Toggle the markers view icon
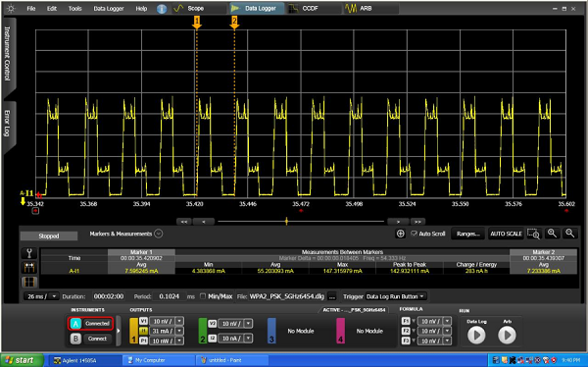The height and width of the screenshot is (367, 588). [x=29, y=268]
